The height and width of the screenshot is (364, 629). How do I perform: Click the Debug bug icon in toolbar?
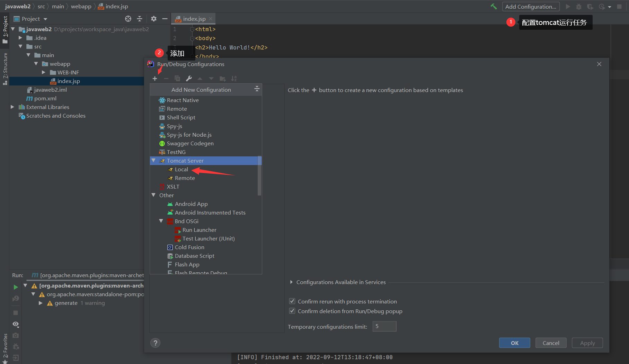click(x=579, y=7)
